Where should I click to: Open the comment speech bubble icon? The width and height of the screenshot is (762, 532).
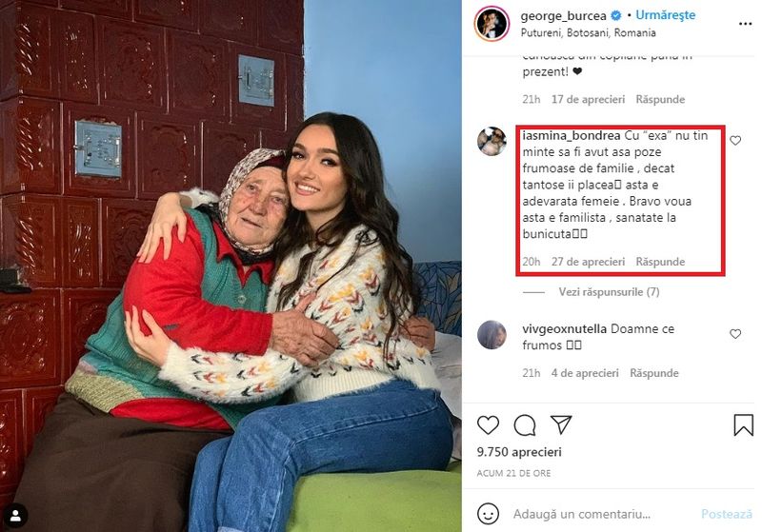[525, 425]
